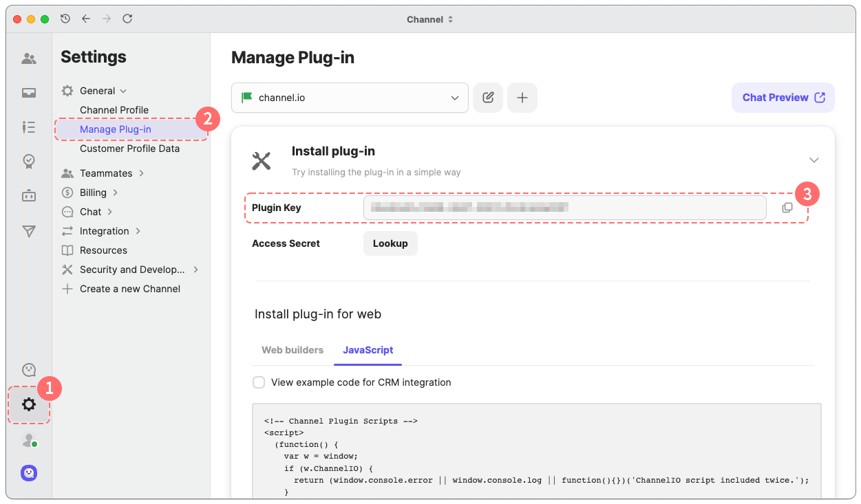Expand the Integration section
861x504 pixels.
[x=138, y=231]
